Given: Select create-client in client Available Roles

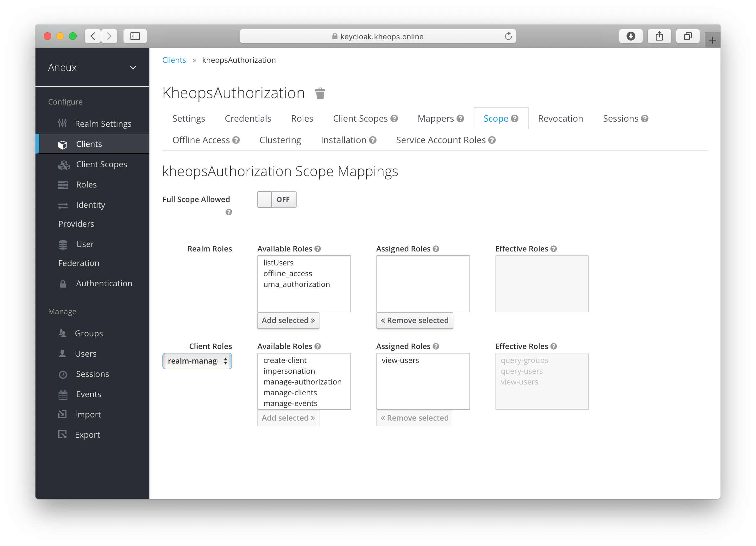Looking at the screenshot, I should (x=285, y=360).
